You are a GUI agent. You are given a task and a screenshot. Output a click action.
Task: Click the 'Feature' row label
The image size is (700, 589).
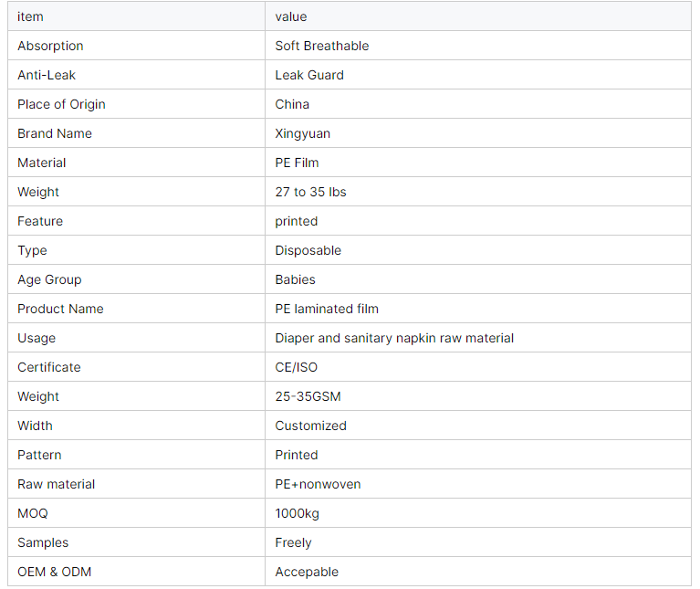(40, 221)
